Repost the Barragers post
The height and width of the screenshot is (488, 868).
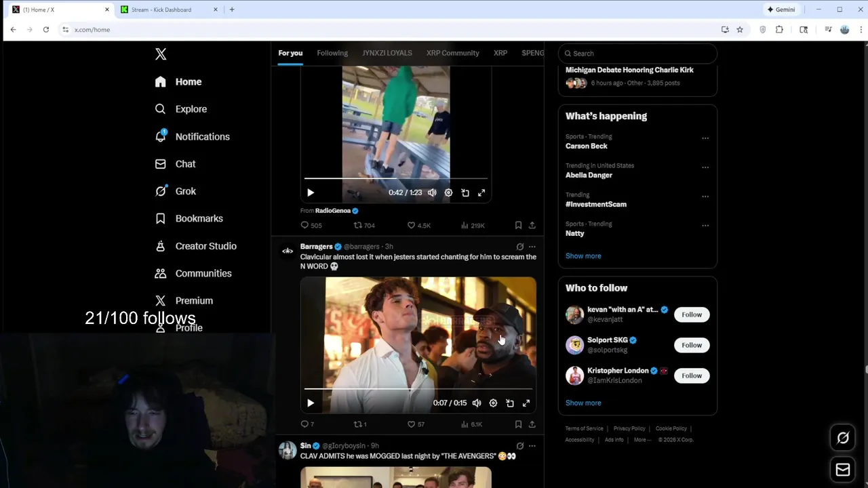[x=360, y=424]
